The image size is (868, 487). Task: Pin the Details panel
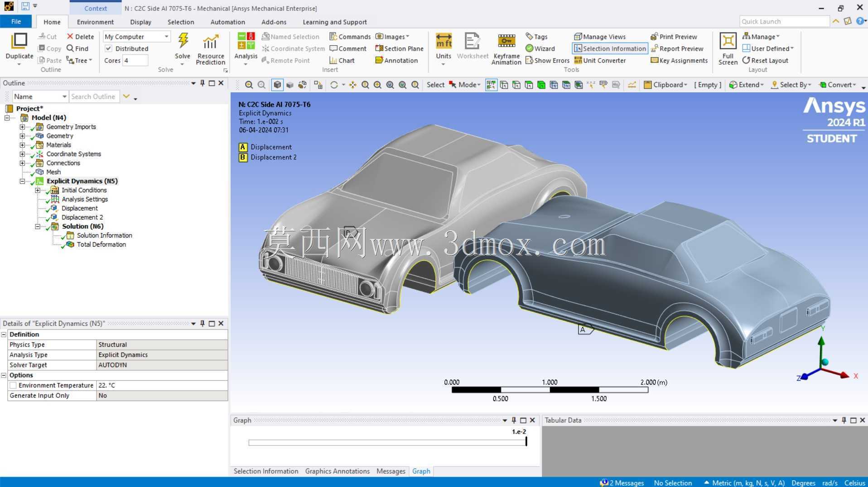coord(202,323)
